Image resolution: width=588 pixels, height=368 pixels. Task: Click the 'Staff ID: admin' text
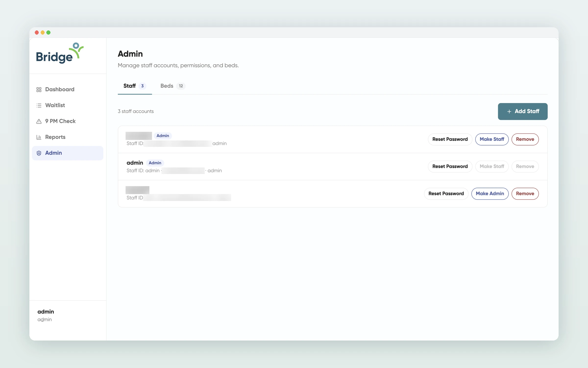coord(143,171)
